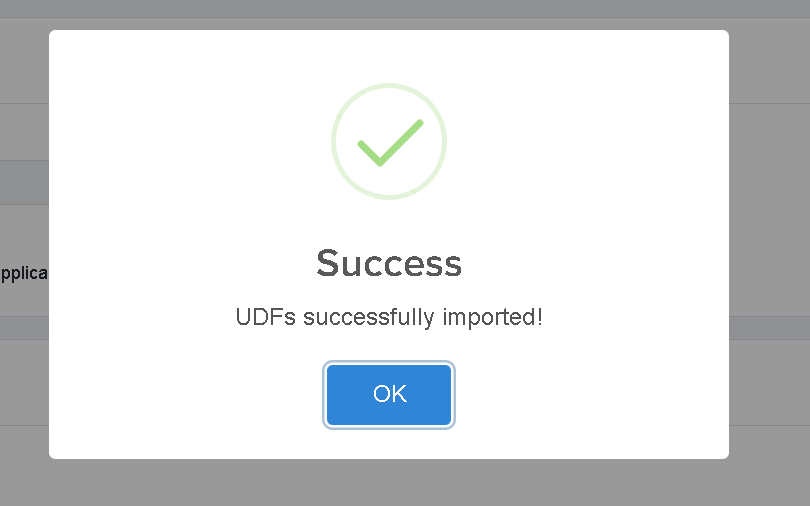Click the truncated 'pplica' text behind dialog
The image size is (810, 506).
click(x=24, y=273)
